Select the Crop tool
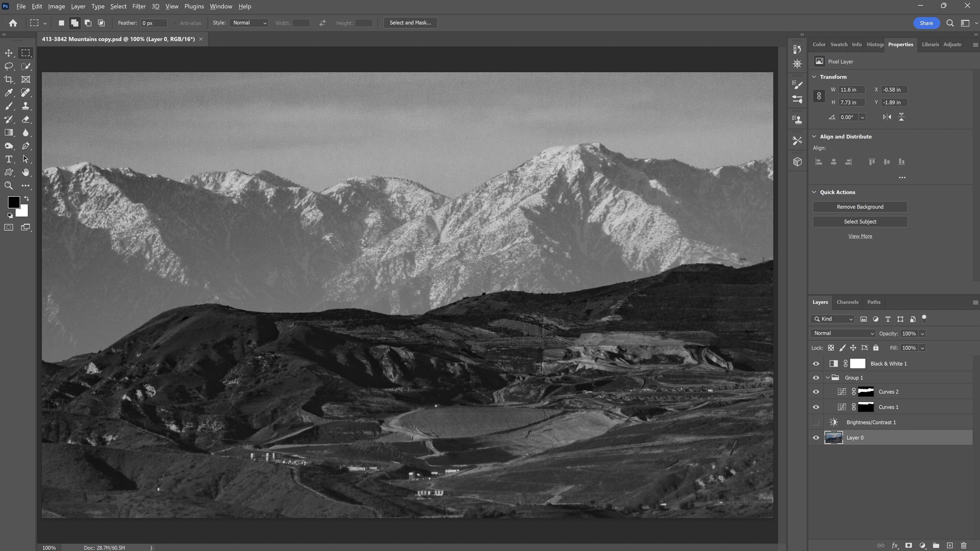 [x=8, y=80]
